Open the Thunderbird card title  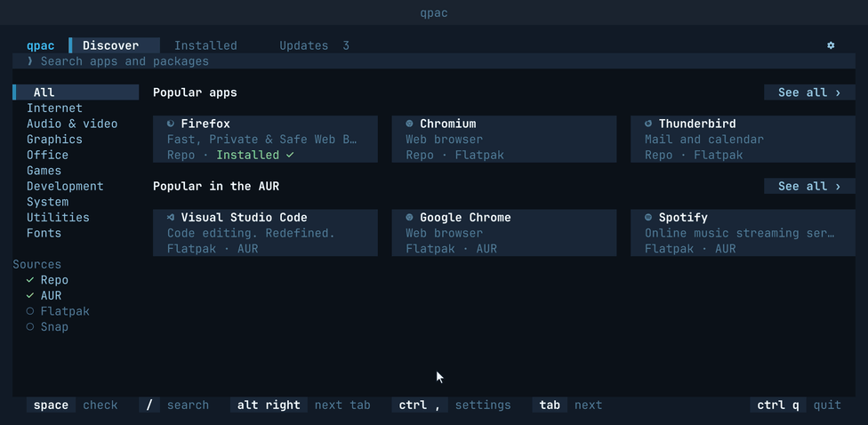coord(697,124)
